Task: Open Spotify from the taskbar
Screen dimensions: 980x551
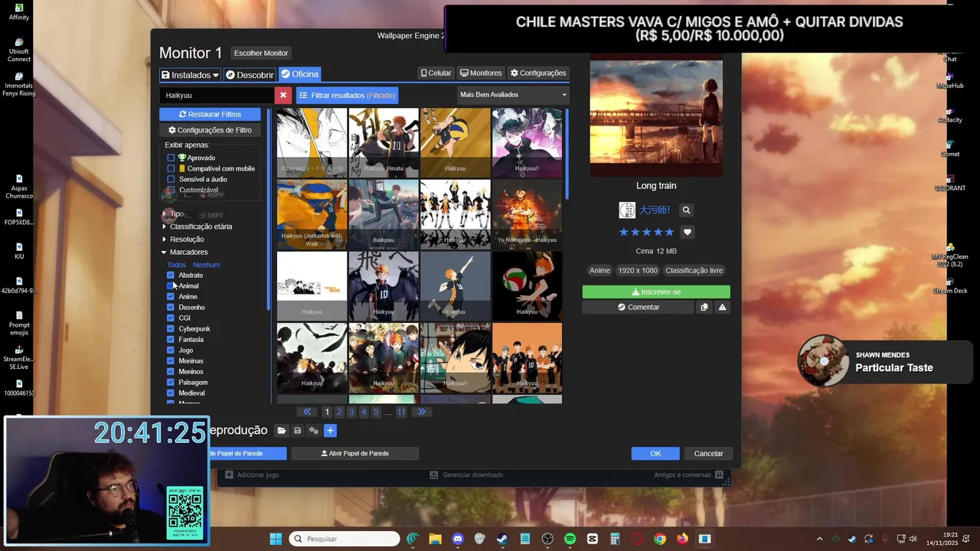Action: (570, 539)
